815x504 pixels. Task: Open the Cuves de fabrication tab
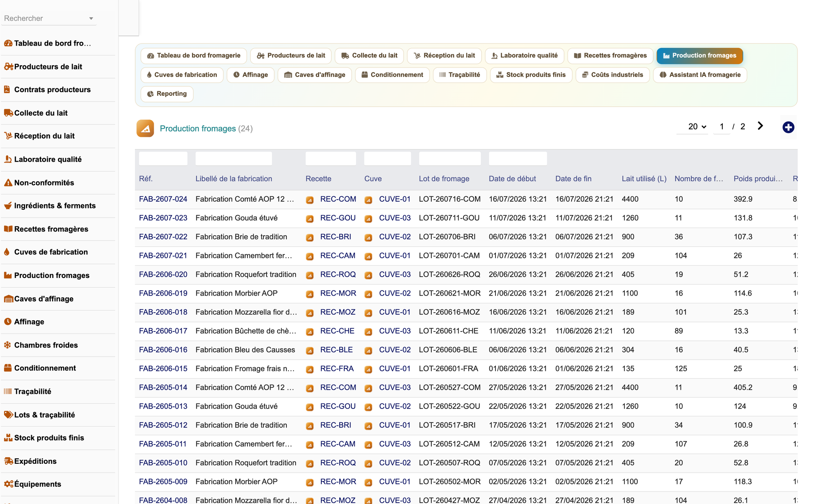tap(182, 75)
